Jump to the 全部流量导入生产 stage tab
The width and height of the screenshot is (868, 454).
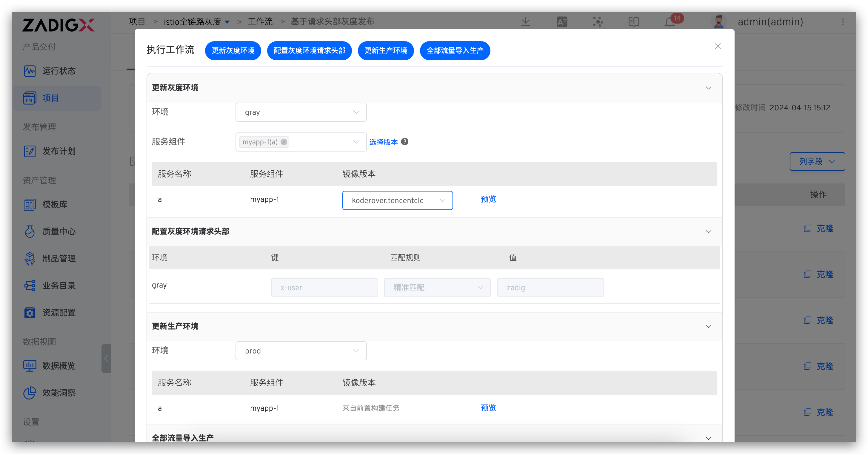[455, 51]
